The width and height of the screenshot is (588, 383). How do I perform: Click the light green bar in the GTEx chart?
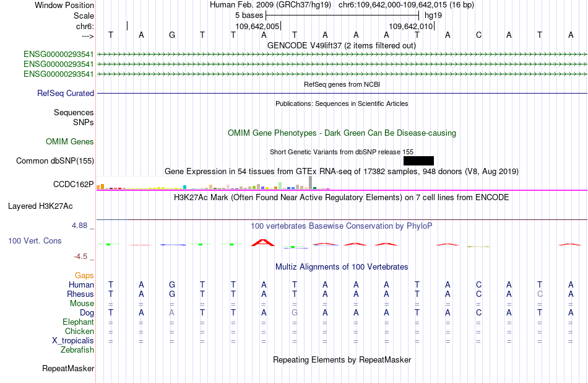(x=280, y=185)
